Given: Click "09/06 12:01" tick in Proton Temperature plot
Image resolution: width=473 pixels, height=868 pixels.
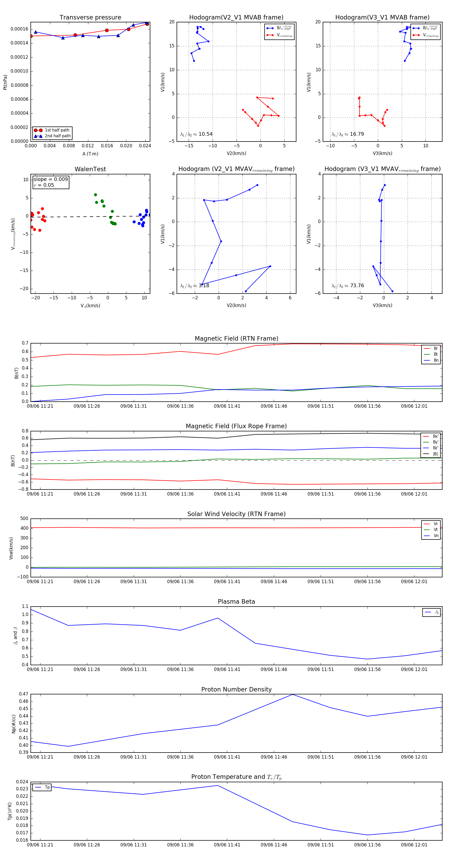Looking at the screenshot, I should [x=414, y=845].
